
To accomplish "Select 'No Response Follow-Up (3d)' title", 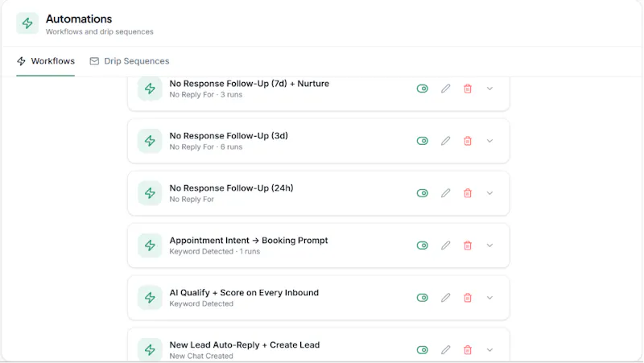I will click(229, 135).
